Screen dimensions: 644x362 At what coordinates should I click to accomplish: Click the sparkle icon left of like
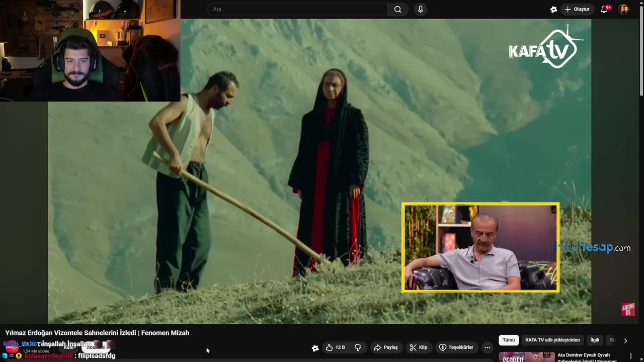click(315, 348)
